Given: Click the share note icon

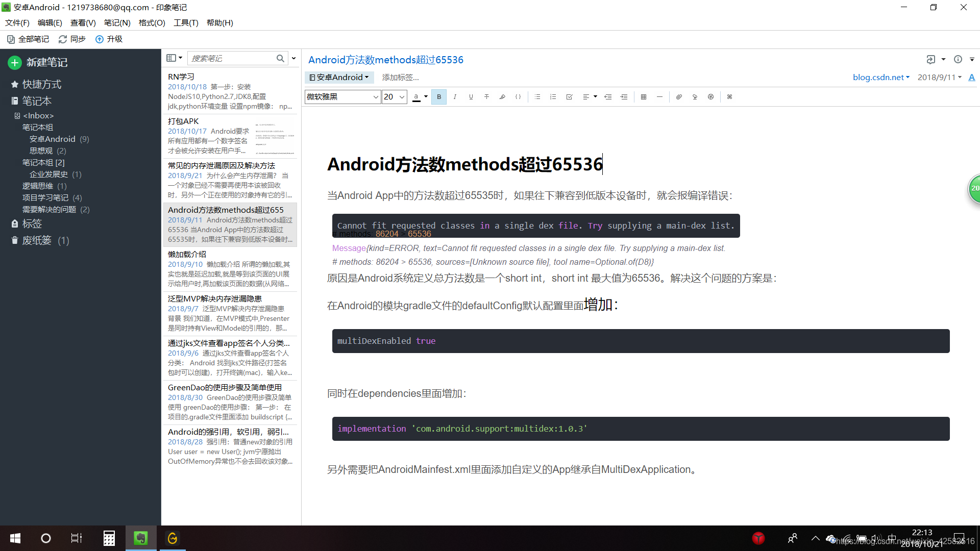Looking at the screenshot, I should point(931,60).
